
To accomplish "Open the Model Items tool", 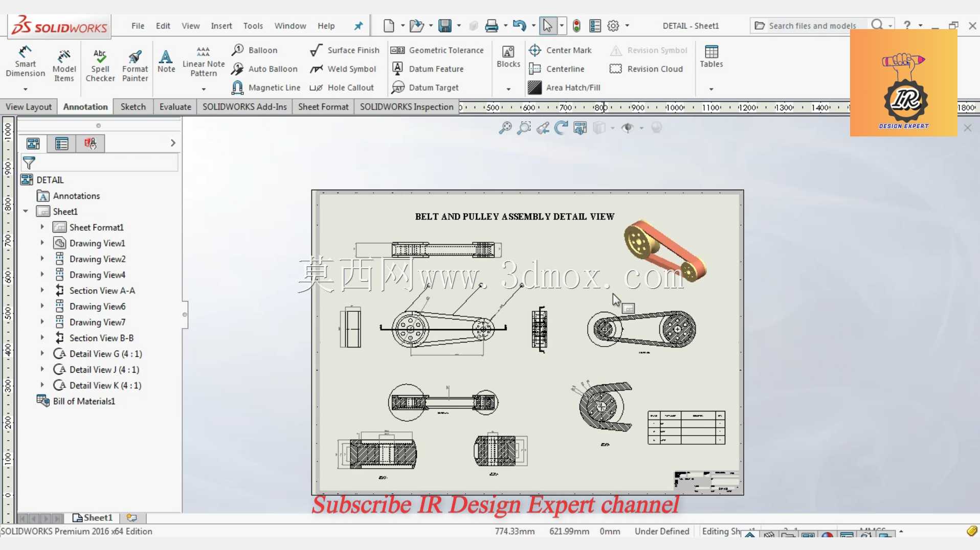I will (64, 65).
